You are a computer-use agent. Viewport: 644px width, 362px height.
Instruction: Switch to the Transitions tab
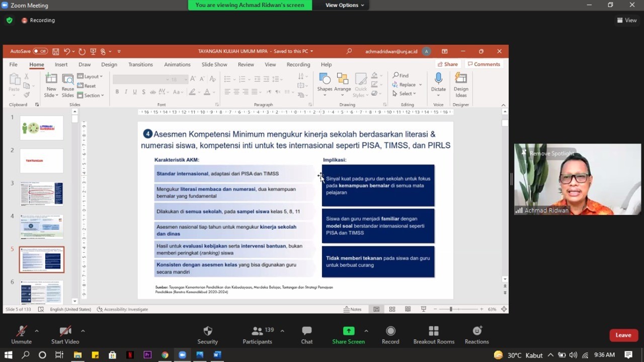(140, 64)
